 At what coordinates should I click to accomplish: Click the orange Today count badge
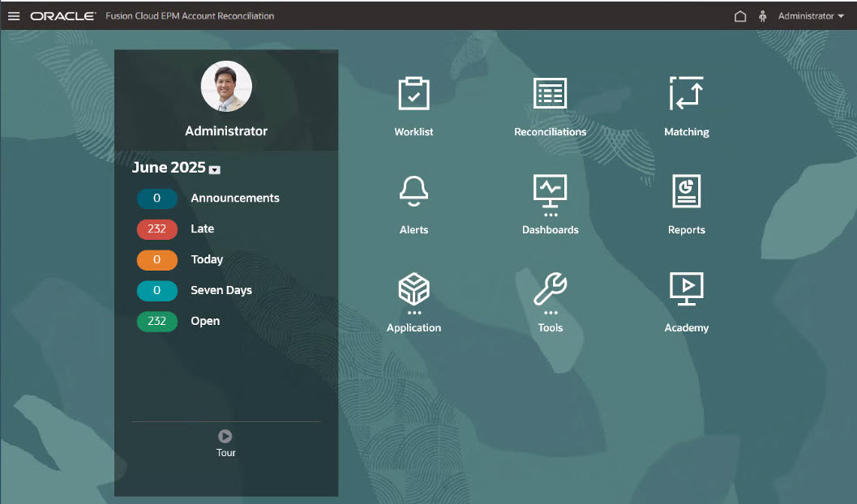(156, 259)
